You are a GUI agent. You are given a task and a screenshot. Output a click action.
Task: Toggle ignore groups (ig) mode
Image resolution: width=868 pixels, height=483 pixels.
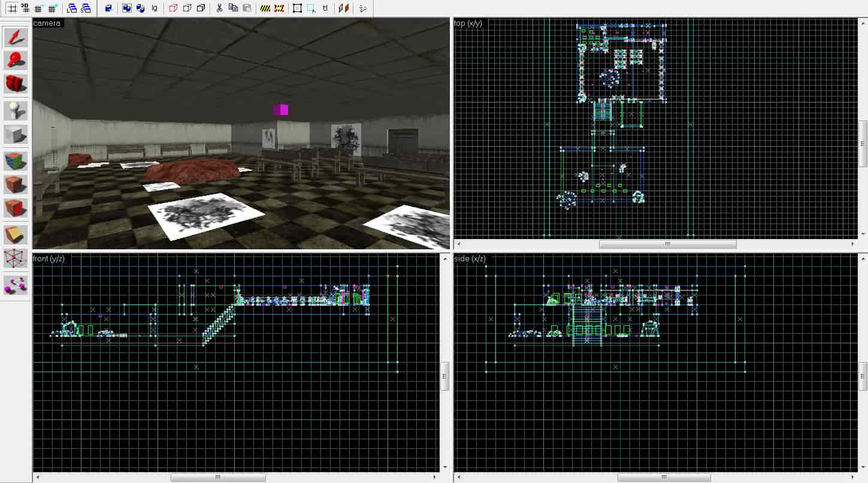pos(155,8)
